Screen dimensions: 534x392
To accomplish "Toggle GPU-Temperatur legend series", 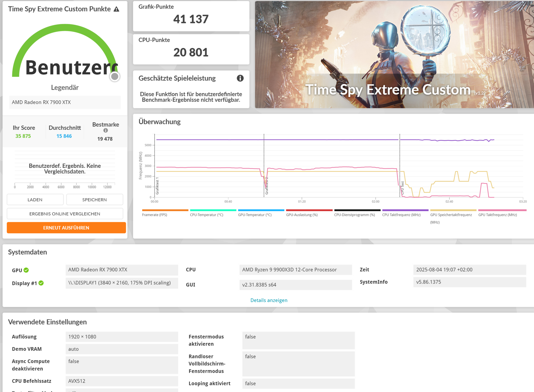I will pos(255,215).
